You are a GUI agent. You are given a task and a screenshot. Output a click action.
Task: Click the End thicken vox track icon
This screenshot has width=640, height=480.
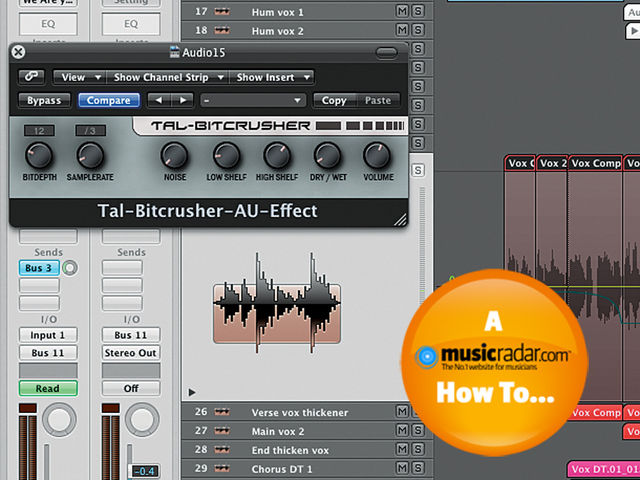(x=222, y=450)
